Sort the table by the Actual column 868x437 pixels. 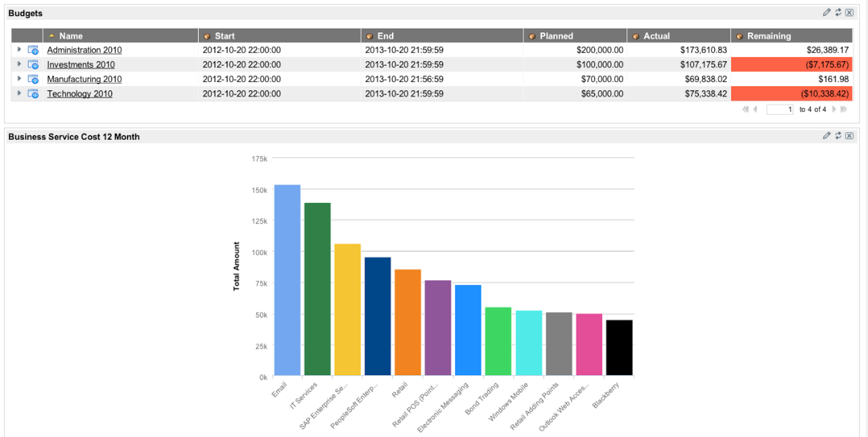coord(657,36)
